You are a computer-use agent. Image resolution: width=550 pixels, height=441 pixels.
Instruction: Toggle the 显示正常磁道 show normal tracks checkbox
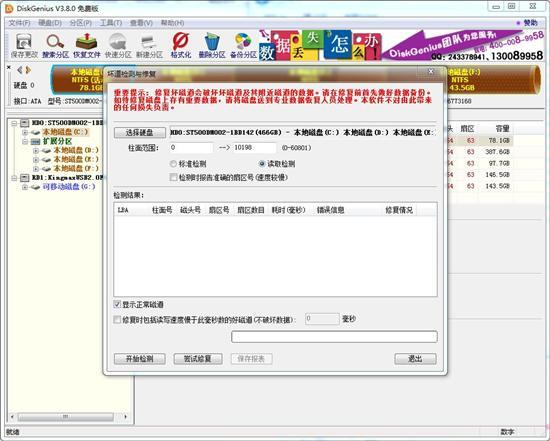pyautogui.click(x=117, y=304)
